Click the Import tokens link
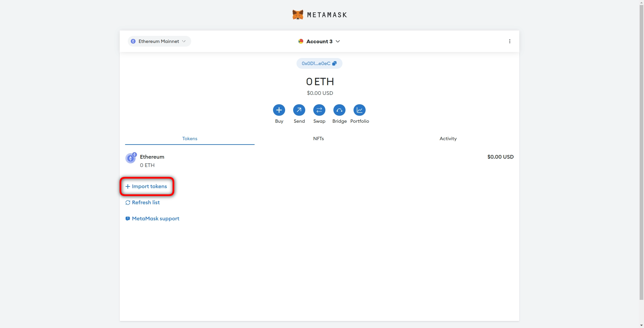The height and width of the screenshot is (328, 644). [146, 186]
